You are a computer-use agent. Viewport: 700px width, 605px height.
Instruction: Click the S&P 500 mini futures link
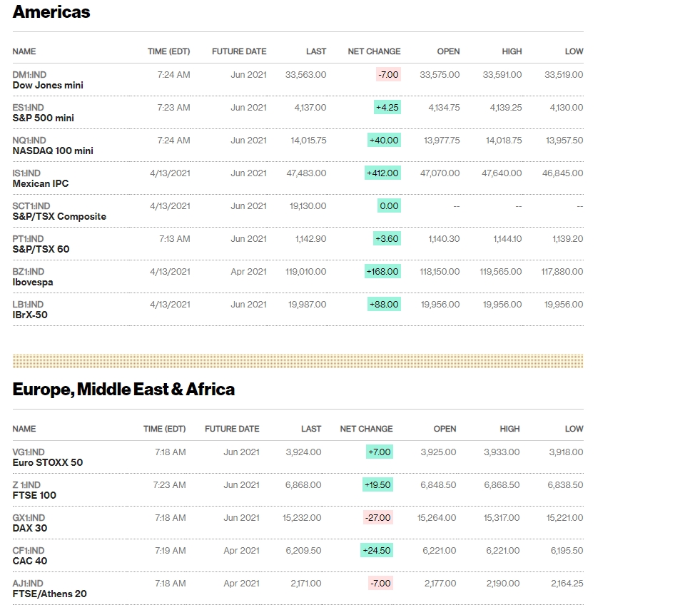pos(44,118)
